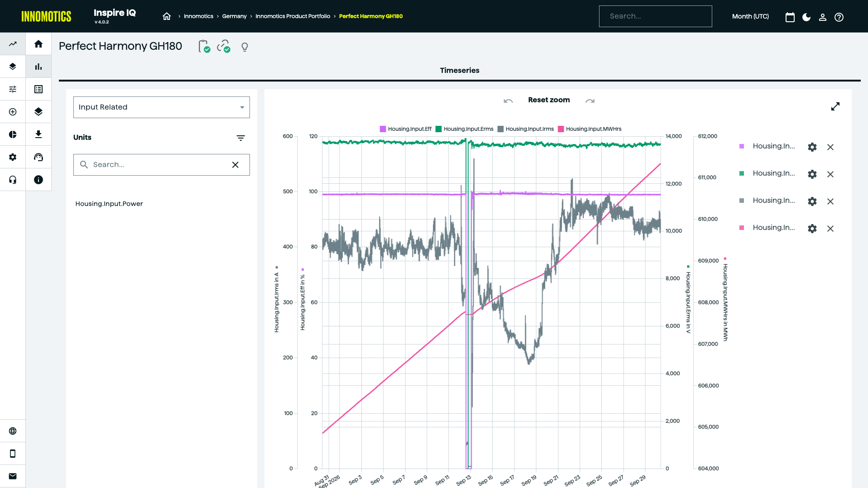
Task: Go to sidebar home icon
Action: pos(38,44)
